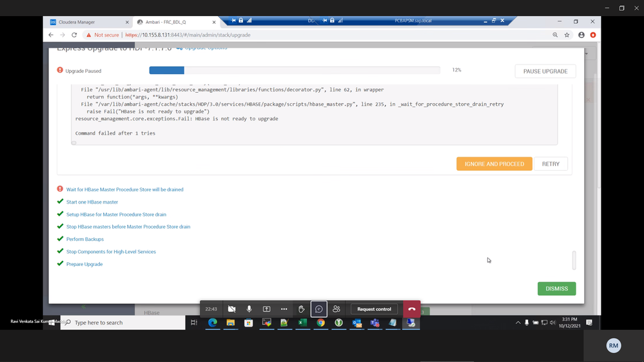
Task: Open Setup HBase for Master Procedure Store drain
Action: pos(116,214)
